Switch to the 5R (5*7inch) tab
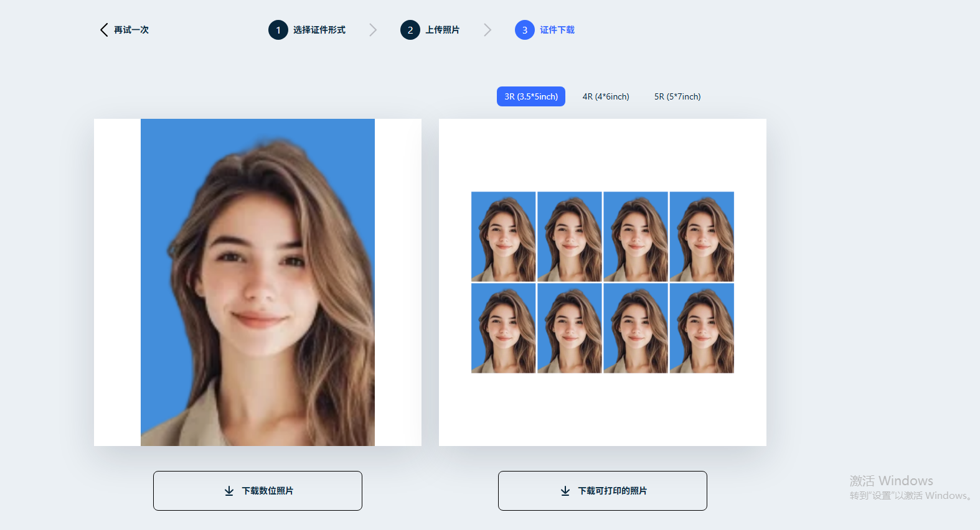 pyautogui.click(x=677, y=96)
